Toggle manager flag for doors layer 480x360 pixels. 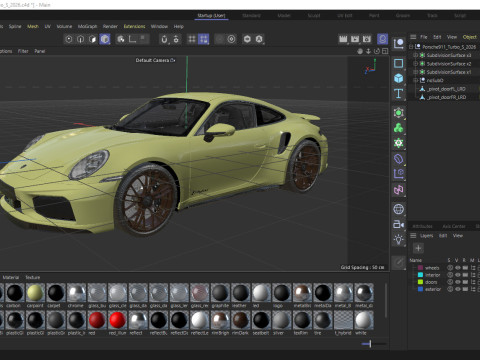click(x=473, y=282)
